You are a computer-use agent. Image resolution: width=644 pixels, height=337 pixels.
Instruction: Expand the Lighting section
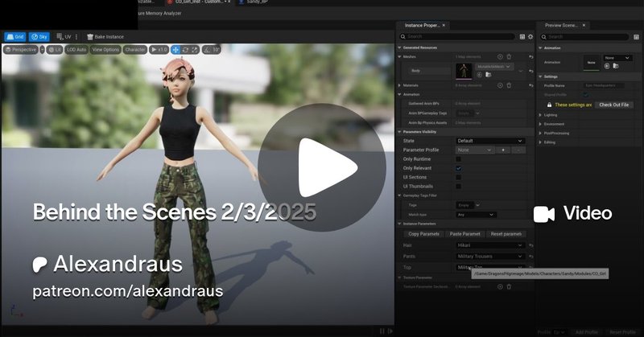[x=540, y=115]
